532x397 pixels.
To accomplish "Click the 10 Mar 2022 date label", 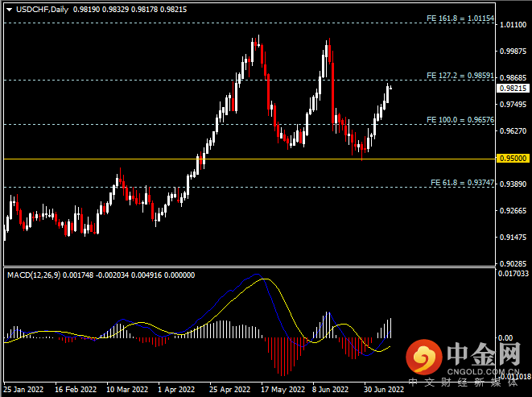I will (127, 389).
